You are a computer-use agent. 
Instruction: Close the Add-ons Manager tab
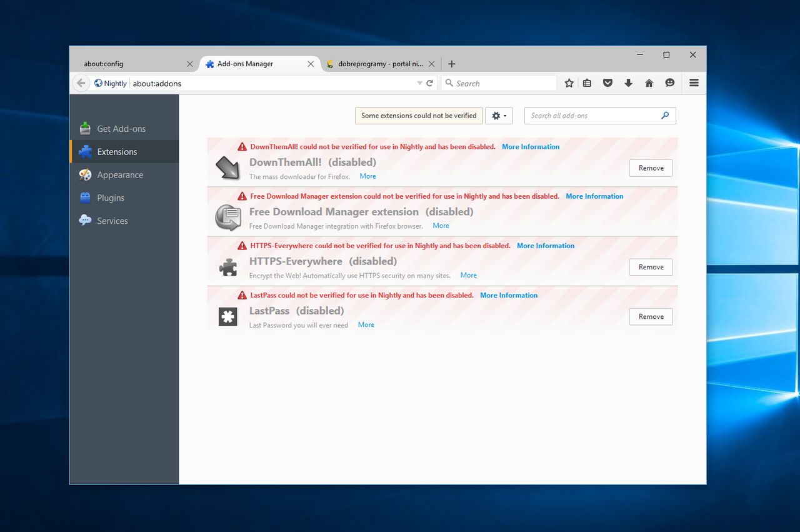tap(311, 64)
